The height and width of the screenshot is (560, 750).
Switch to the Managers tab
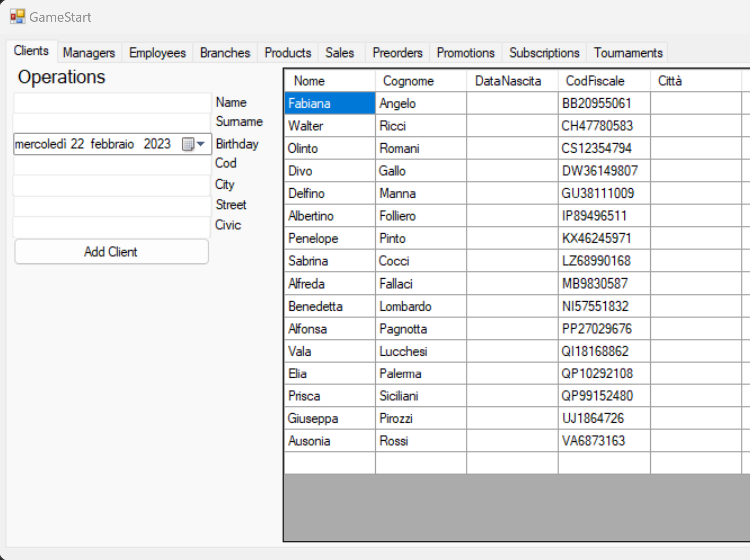tap(89, 53)
